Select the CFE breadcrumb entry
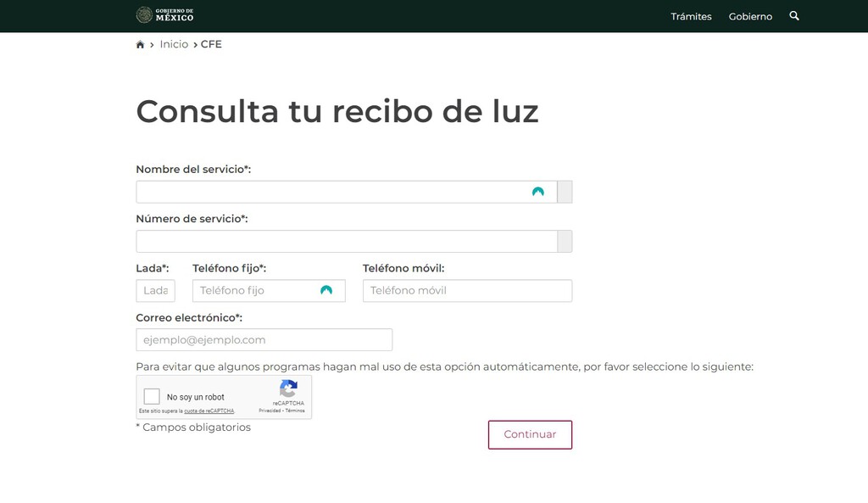Image resolution: width=868 pixels, height=503 pixels. point(211,43)
